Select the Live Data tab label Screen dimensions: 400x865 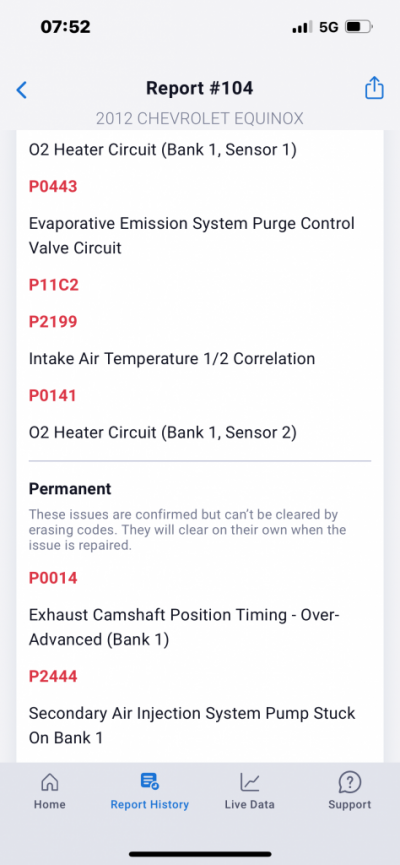tap(249, 804)
